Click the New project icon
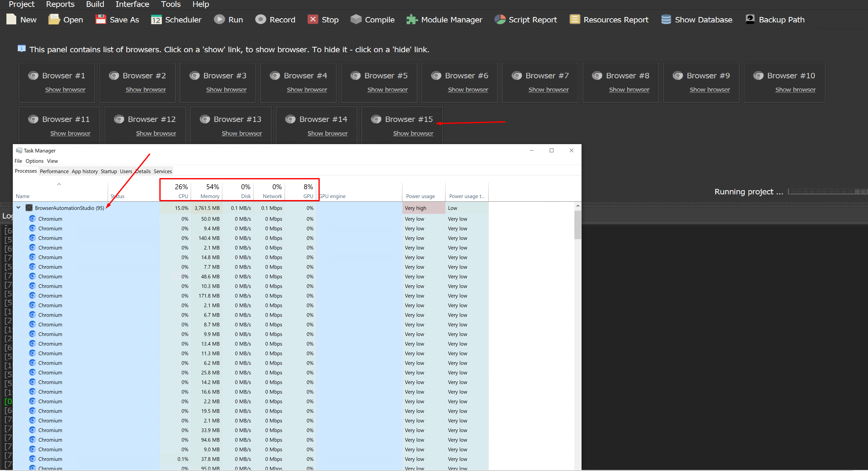This screenshot has height=471, width=868. [x=12, y=19]
